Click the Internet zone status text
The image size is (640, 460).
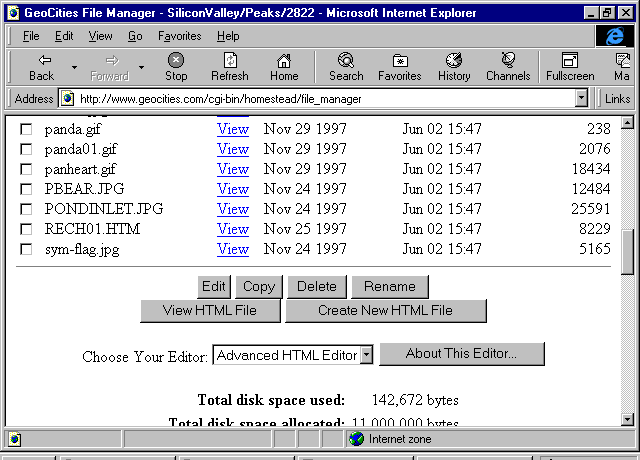click(400, 439)
